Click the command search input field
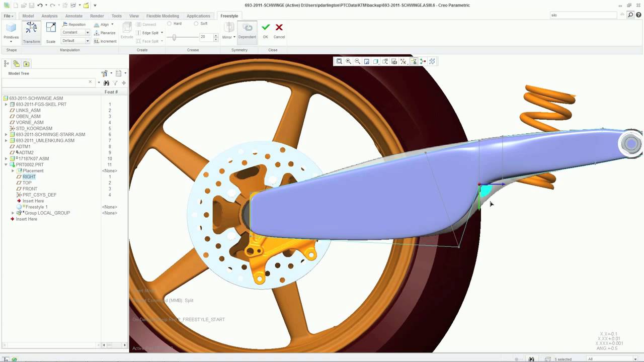The image size is (644, 362). (x=584, y=15)
